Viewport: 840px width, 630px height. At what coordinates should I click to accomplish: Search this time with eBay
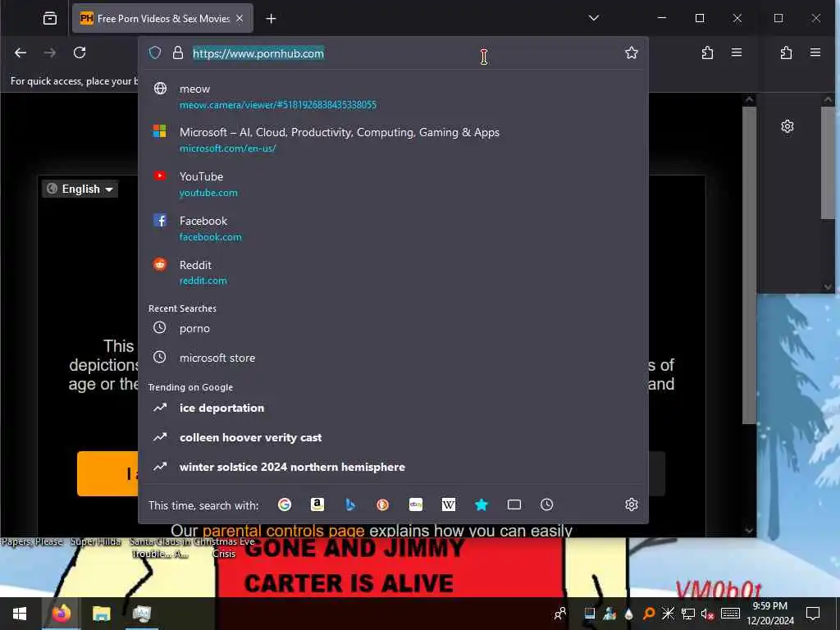[x=416, y=504]
